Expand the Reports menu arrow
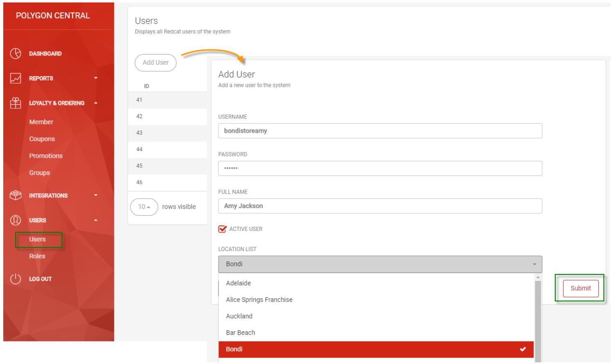The image size is (616, 364). coord(96,78)
